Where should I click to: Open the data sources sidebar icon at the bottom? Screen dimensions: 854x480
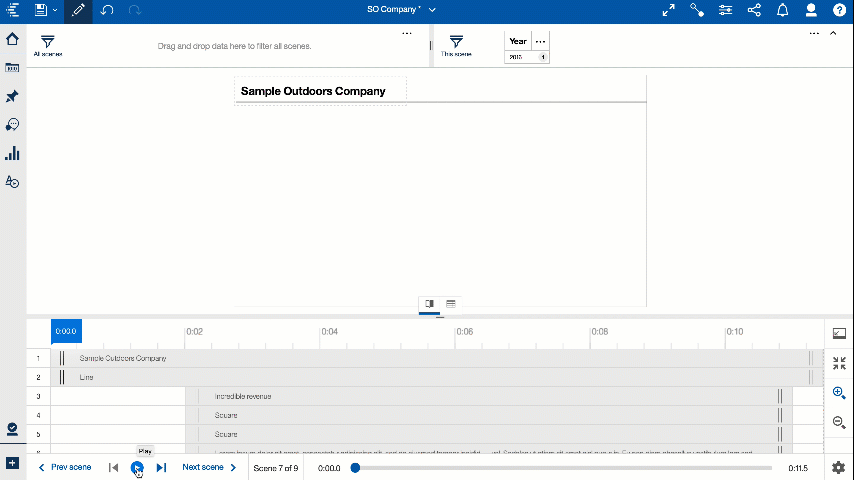coord(12,429)
